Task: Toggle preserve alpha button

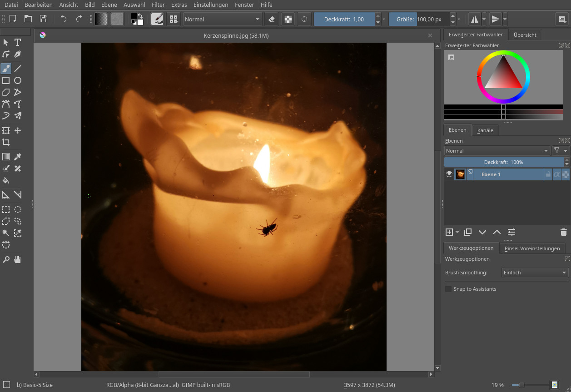Action: click(288, 19)
